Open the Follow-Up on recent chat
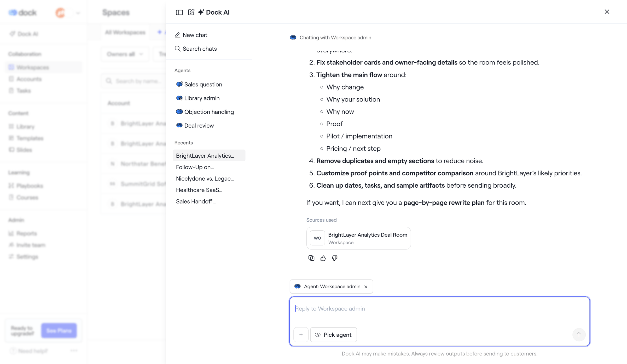This screenshot has width=627, height=364. [209, 167]
